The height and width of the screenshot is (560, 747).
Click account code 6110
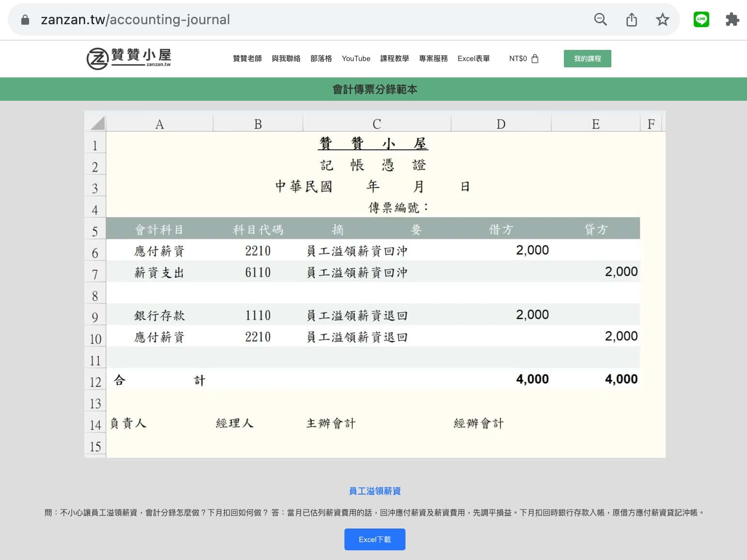point(258,272)
